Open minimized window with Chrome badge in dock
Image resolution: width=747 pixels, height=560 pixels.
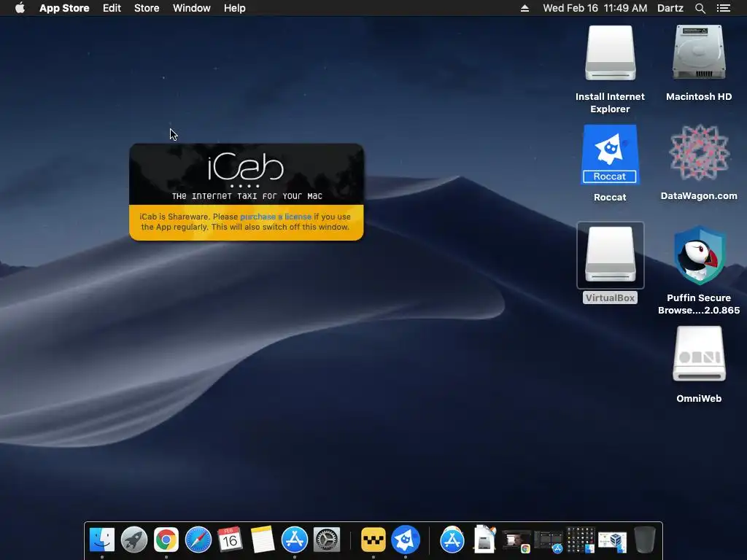516,542
